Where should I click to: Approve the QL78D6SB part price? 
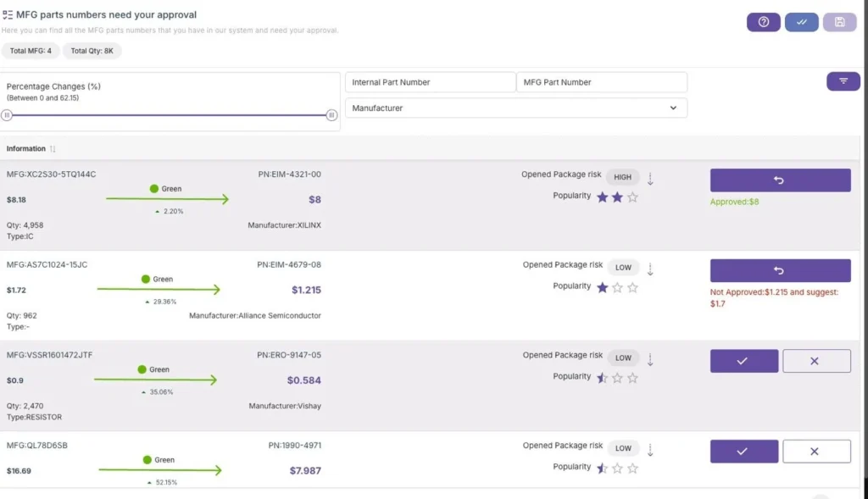click(x=743, y=452)
